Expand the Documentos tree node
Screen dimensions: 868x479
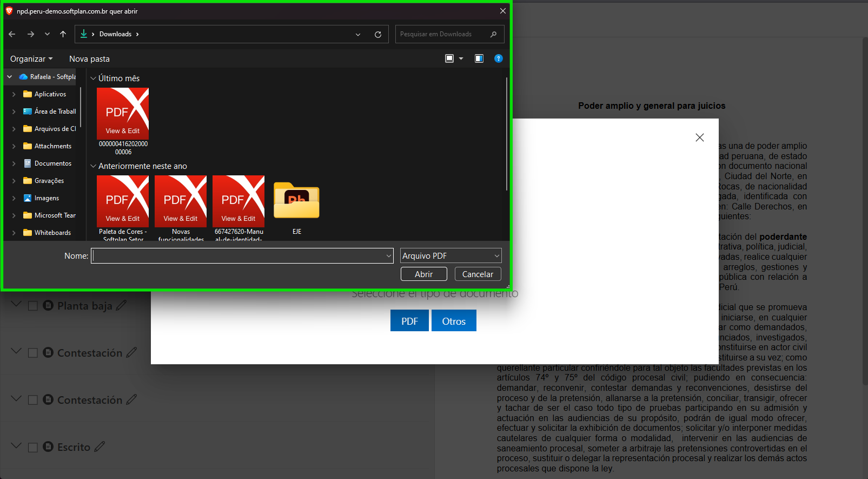tap(14, 163)
